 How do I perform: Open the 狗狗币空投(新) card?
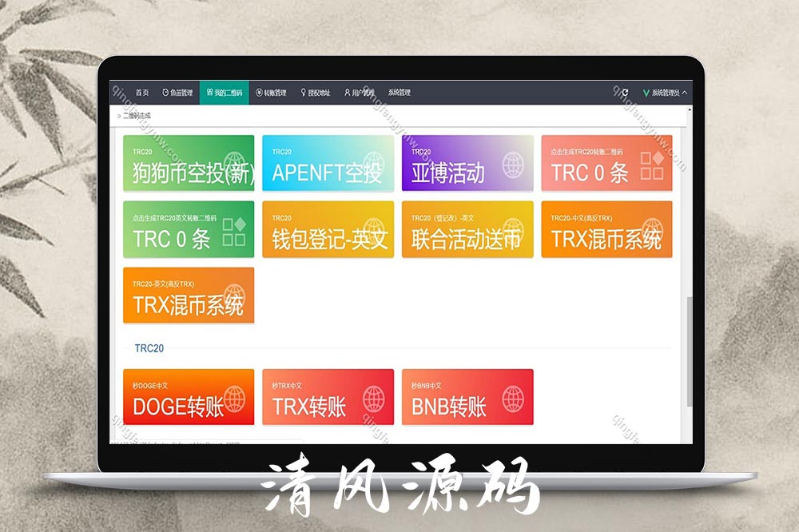coord(189,163)
